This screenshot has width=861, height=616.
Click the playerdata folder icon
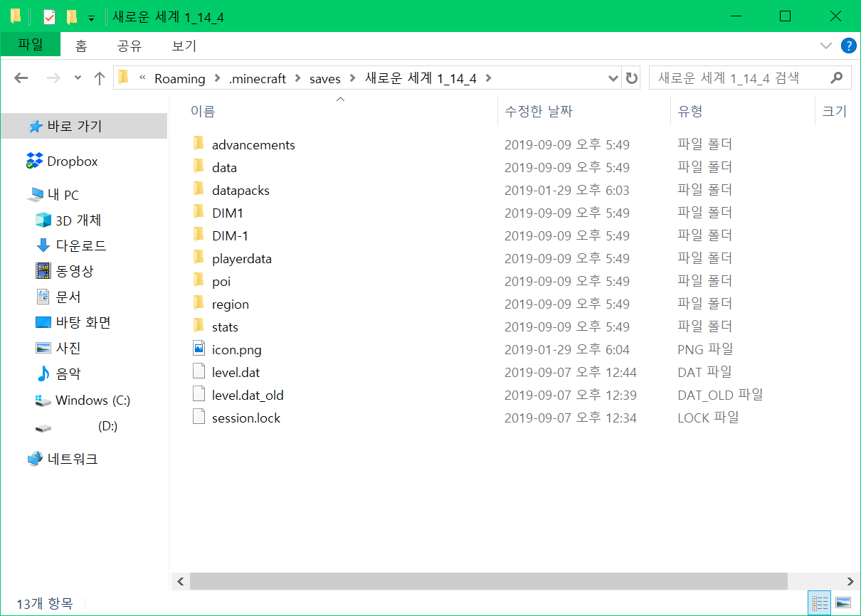[199, 258]
